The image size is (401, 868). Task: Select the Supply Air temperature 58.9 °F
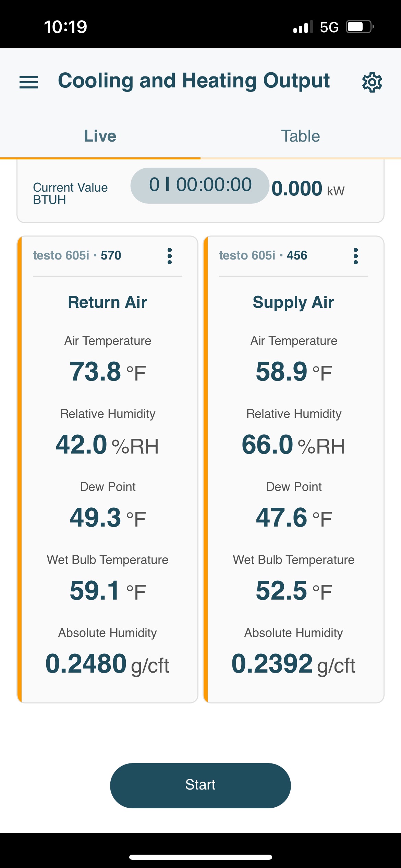point(294,372)
